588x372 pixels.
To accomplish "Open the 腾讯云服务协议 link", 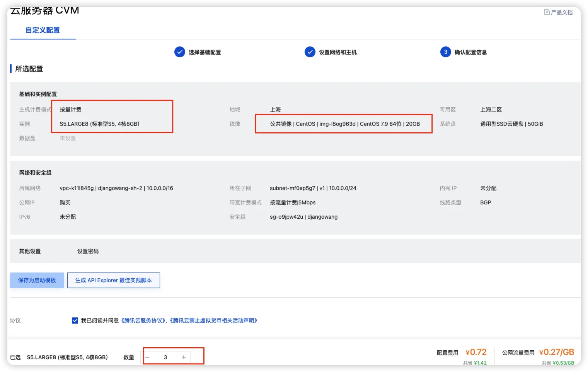I will 143,321.
